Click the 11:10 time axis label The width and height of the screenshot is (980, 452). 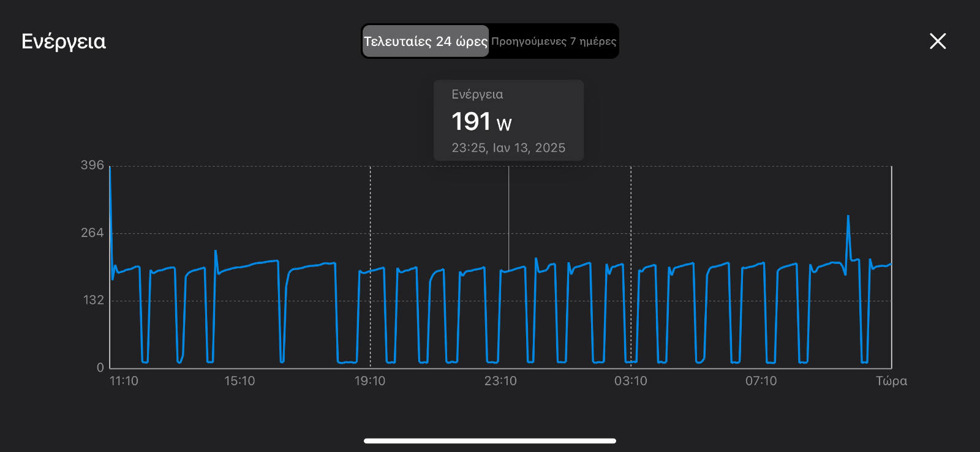point(124,381)
